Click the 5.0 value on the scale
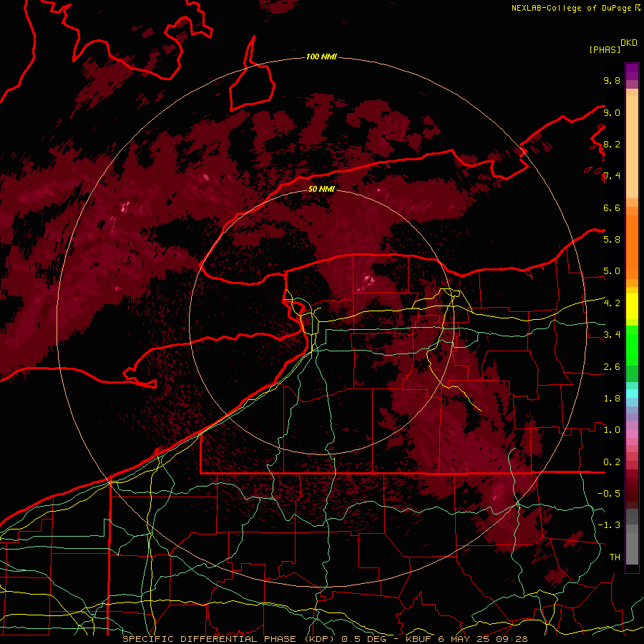 coord(612,271)
